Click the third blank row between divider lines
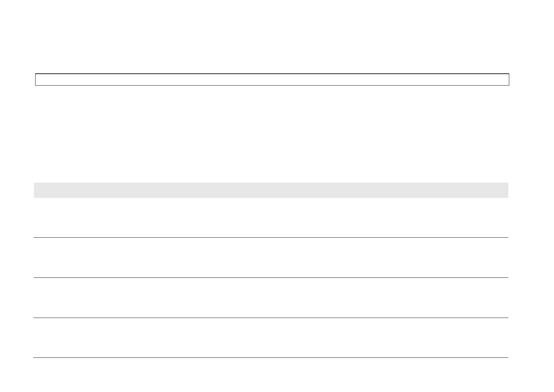Screen dimensions: 554x392 coord(271,298)
